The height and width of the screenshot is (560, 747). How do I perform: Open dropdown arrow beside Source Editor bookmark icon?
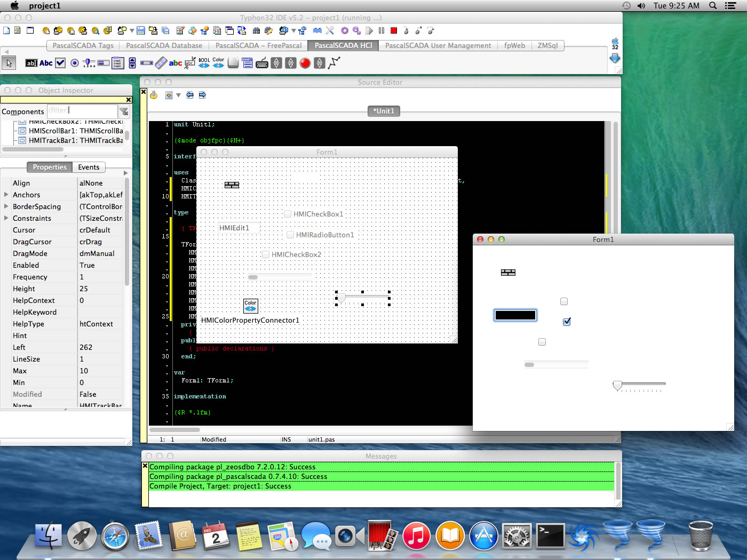(x=178, y=95)
